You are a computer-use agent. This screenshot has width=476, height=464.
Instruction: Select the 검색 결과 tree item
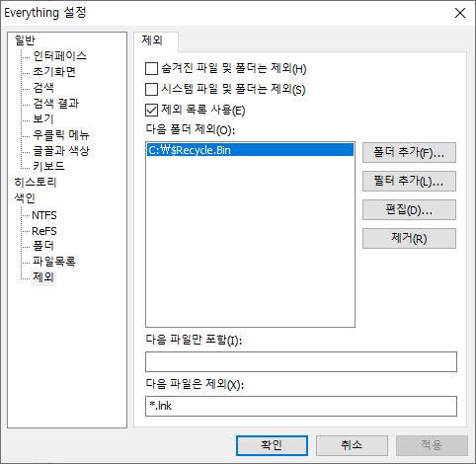pos(55,104)
